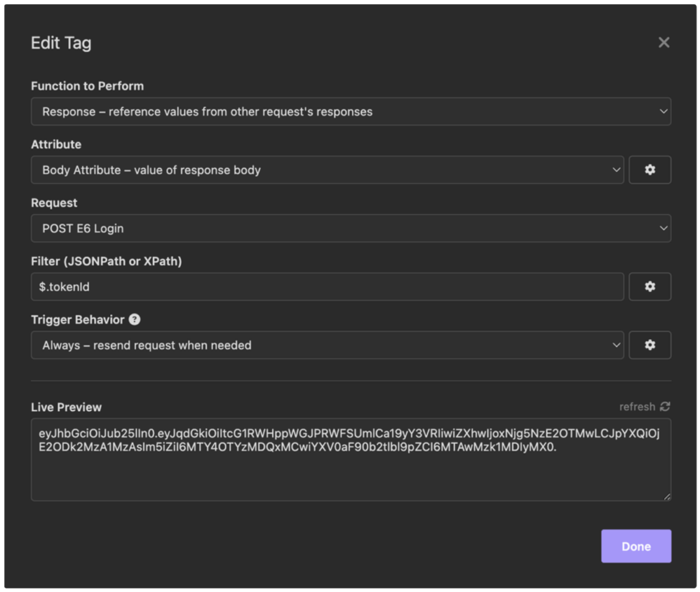Click the gear icon beside Filter field
This screenshot has height=592, width=700.
coord(649,286)
